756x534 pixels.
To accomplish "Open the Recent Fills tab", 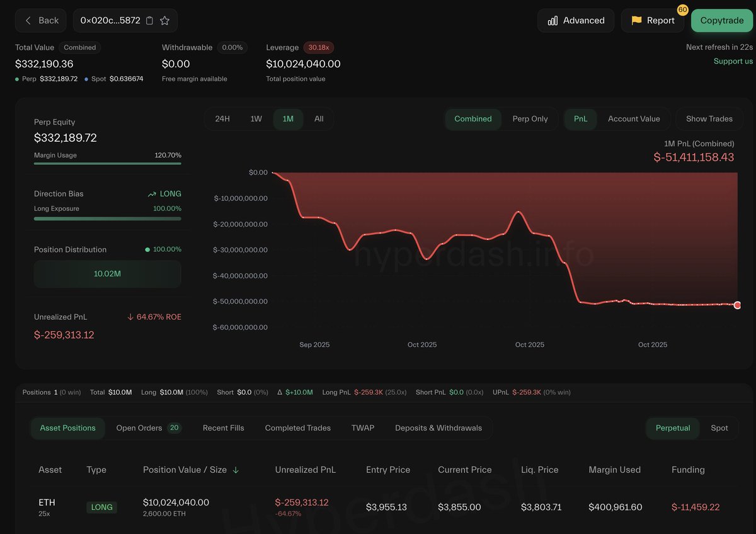I will [224, 428].
